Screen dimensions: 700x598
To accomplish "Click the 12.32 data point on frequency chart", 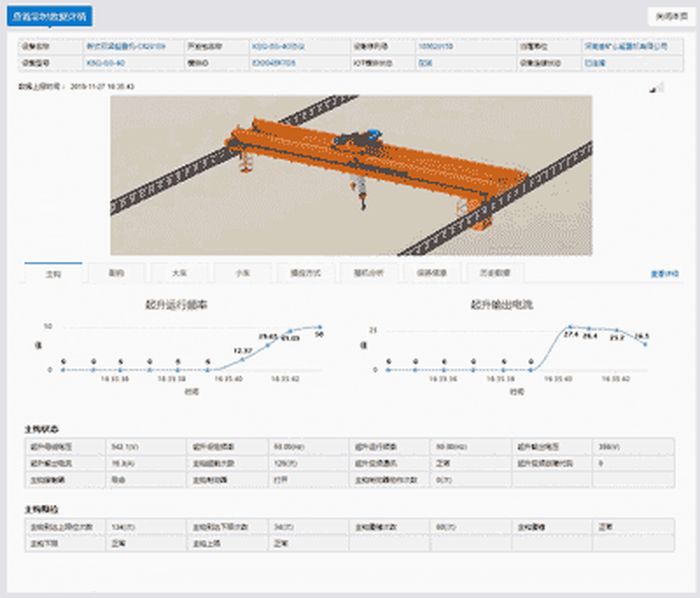I will (240, 357).
